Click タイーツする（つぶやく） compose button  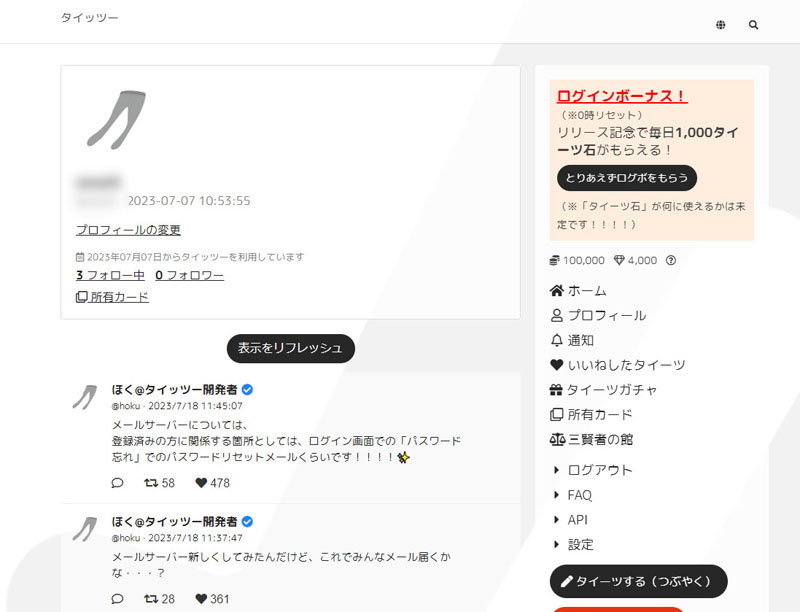(x=638, y=581)
